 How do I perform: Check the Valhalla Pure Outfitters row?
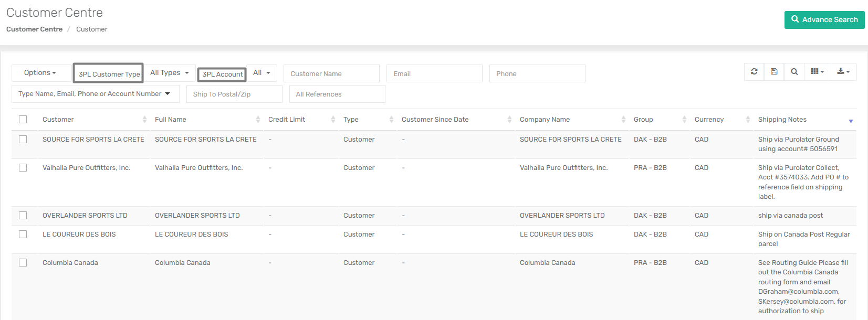[x=23, y=168]
